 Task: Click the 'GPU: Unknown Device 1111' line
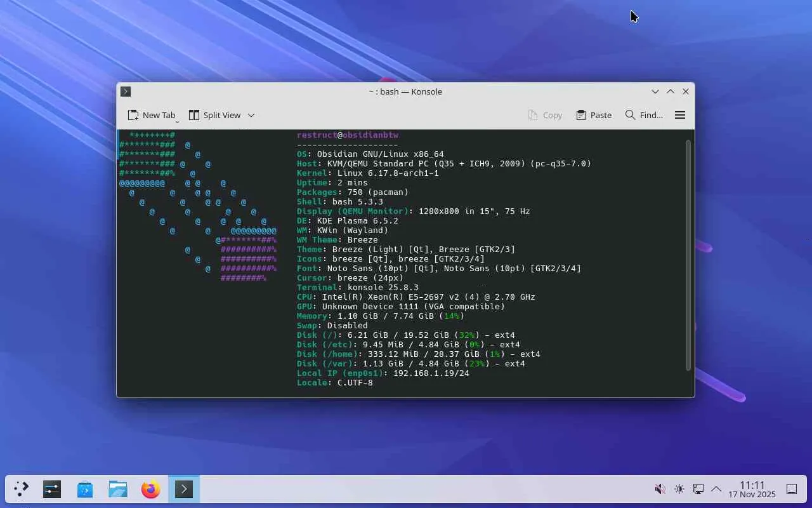pyautogui.click(x=401, y=306)
